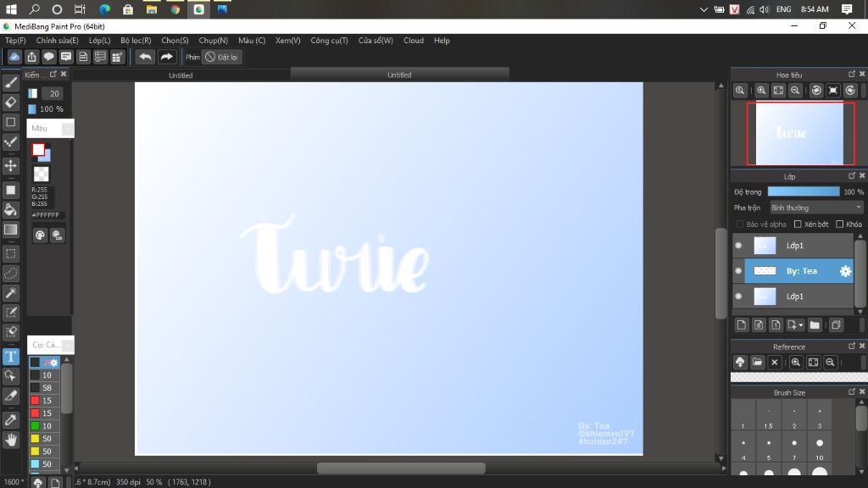Open the Tệp(F) menu
Image resolution: width=868 pixels, height=488 pixels.
[15, 41]
